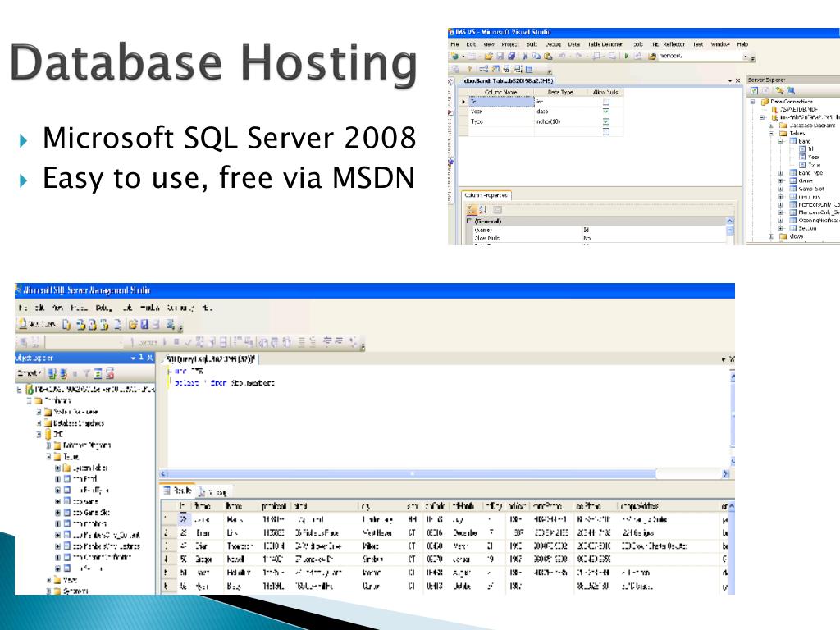840x630 pixels.
Task: Toggle Allow Nulls checkbox for Year column
Action: [606, 112]
